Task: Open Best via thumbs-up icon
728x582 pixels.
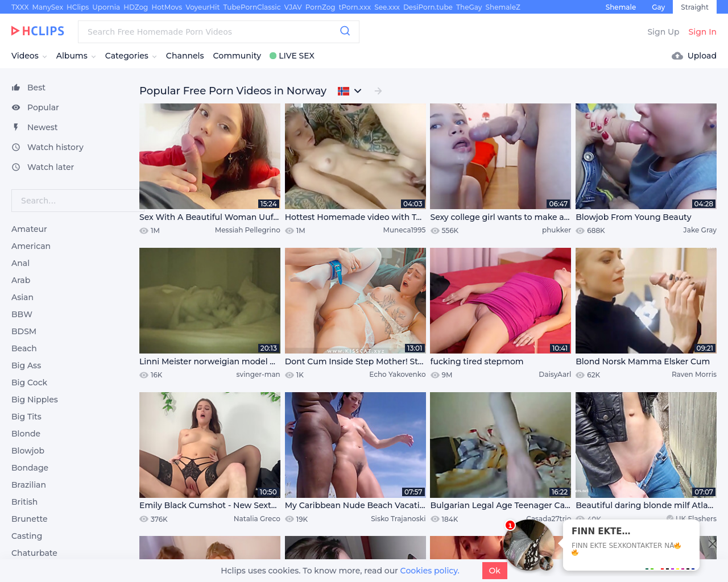Action: (x=16, y=88)
